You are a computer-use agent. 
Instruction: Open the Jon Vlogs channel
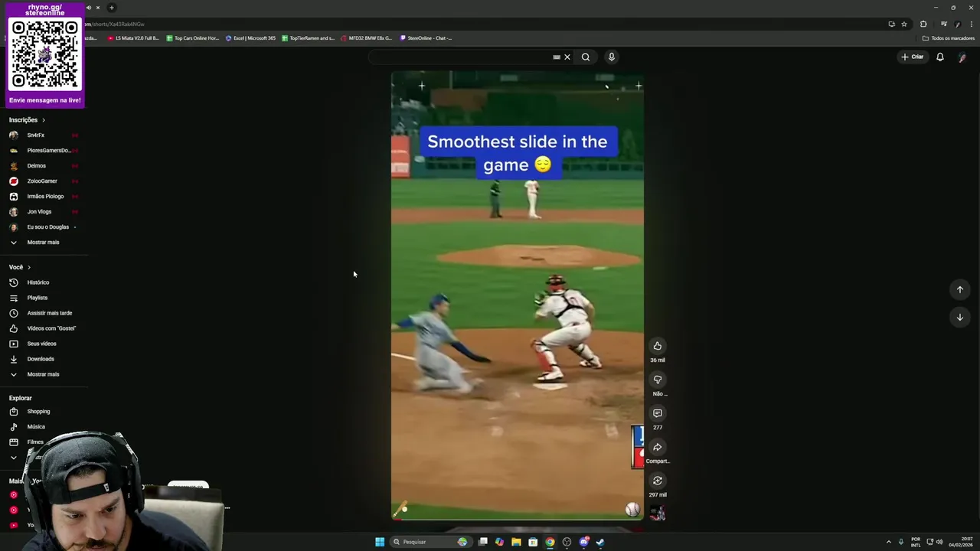point(43,212)
